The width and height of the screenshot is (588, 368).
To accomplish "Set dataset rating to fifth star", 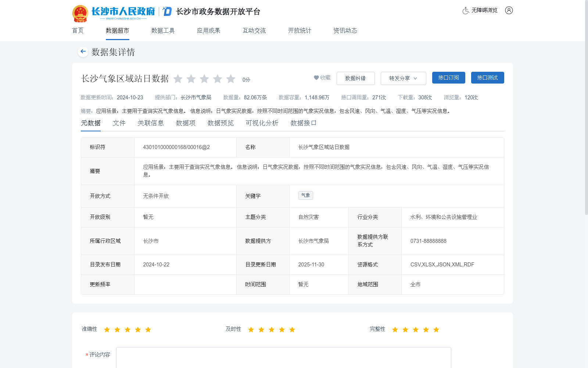I will tap(231, 79).
